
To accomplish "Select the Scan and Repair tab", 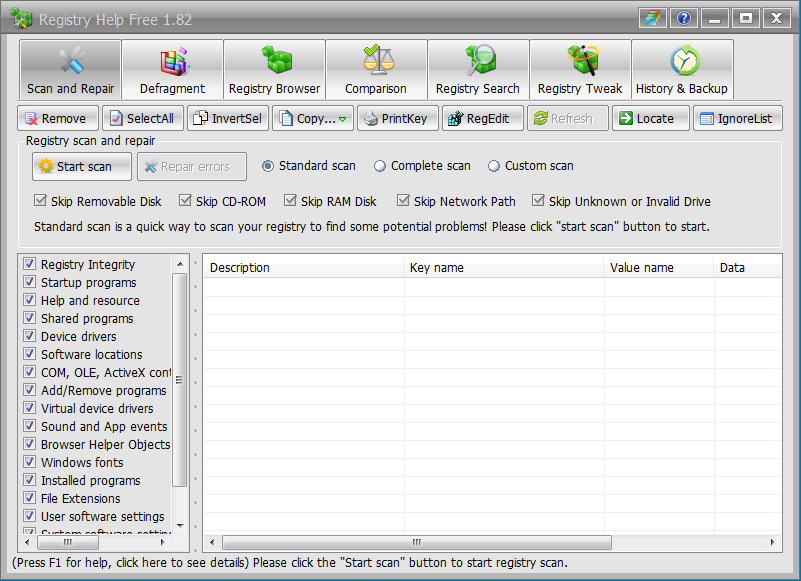I will (x=70, y=70).
